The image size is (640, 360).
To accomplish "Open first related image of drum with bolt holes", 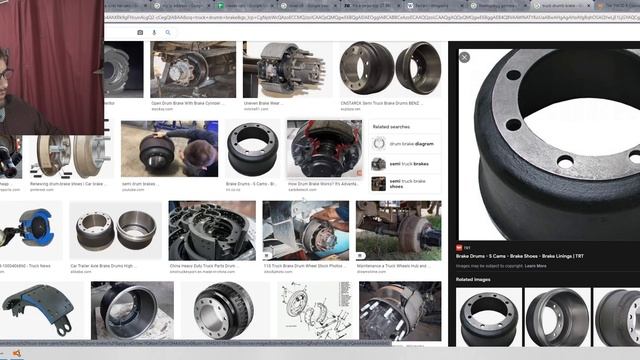I will [x=489, y=317].
